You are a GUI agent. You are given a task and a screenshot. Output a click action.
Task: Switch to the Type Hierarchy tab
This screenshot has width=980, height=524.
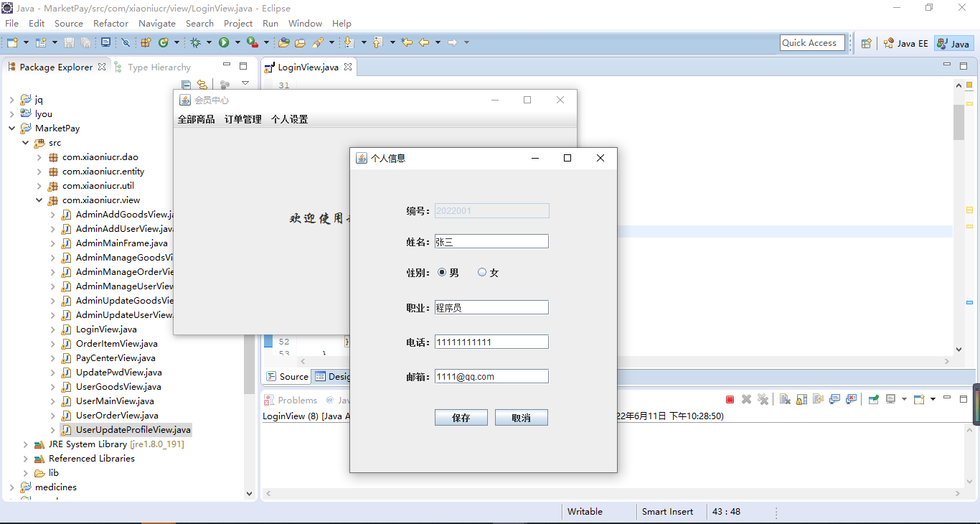point(152,67)
